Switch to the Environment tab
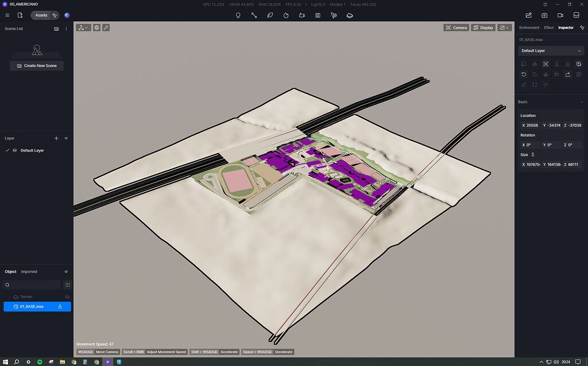The width and height of the screenshot is (588, 366). click(x=528, y=27)
